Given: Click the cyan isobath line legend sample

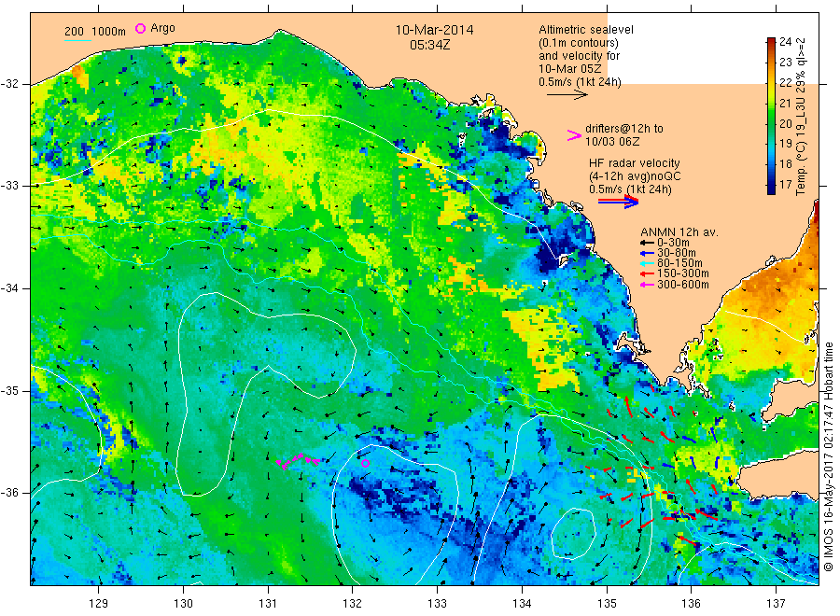Looking at the screenshot, I should tap(77, 40).
